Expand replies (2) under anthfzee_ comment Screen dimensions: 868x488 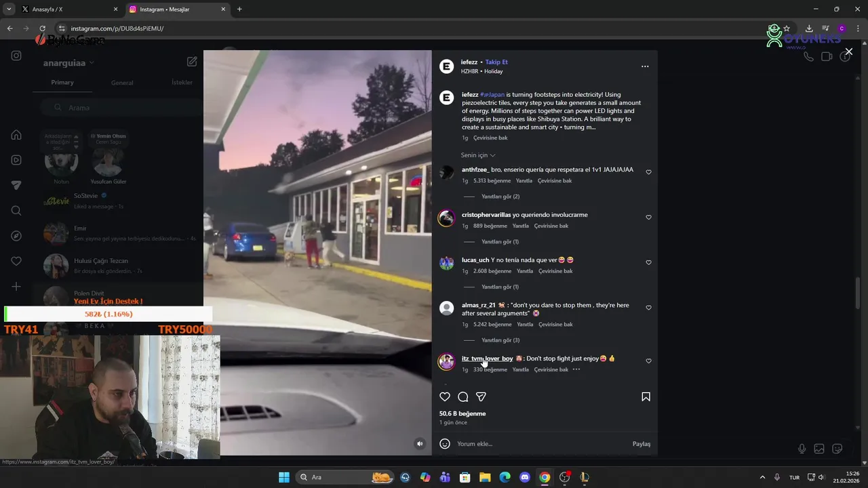500,197
